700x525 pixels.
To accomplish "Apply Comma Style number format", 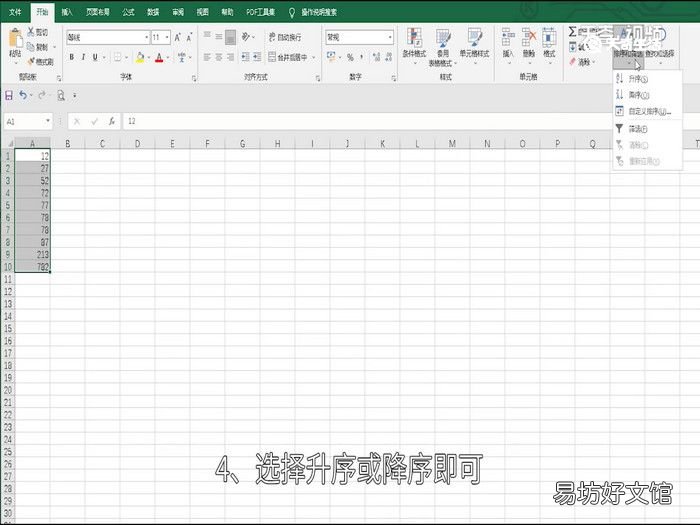I will 362,57.
